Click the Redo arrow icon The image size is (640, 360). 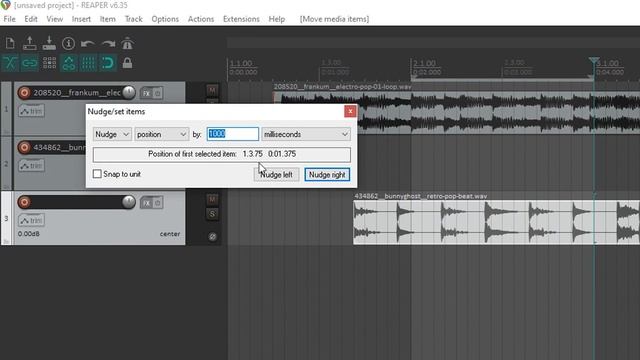108,43
